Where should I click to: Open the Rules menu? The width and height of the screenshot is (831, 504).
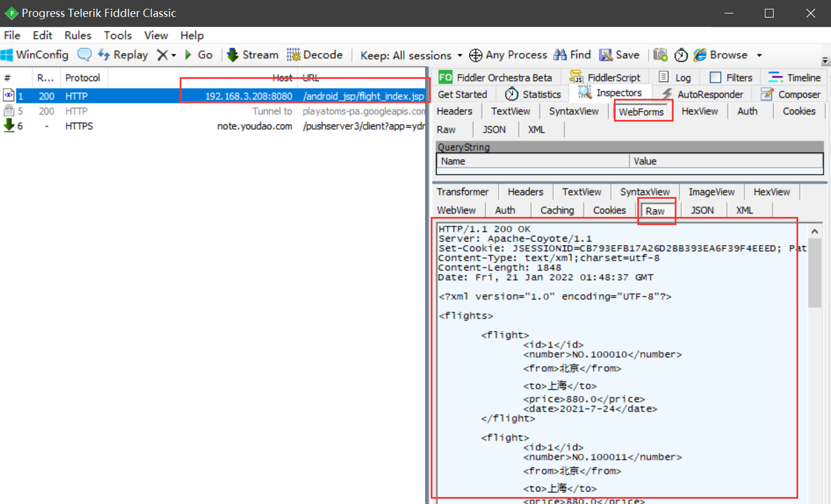tap(78, 35)
